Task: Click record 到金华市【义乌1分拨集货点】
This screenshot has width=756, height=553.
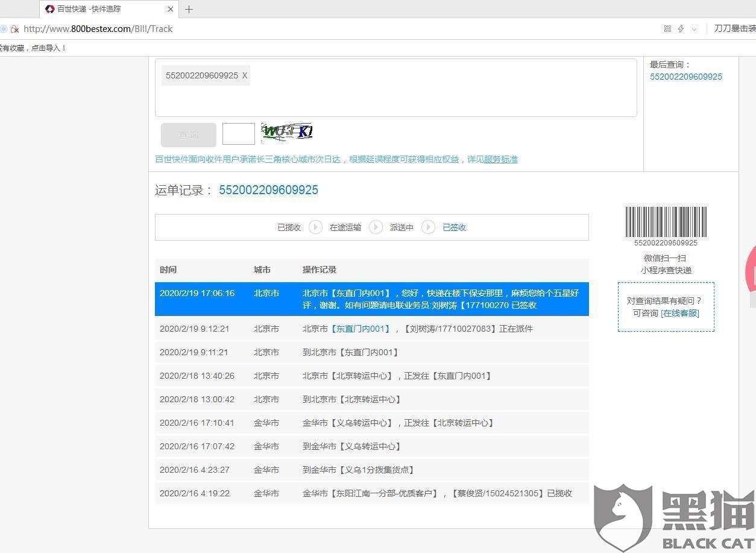Action: click(359, 470)
